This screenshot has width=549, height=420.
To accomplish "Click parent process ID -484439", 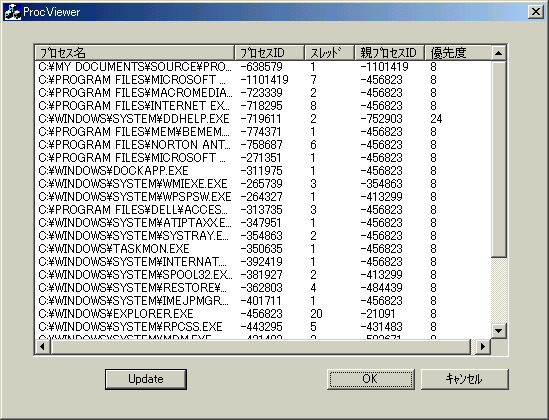I will pos(382,288).
